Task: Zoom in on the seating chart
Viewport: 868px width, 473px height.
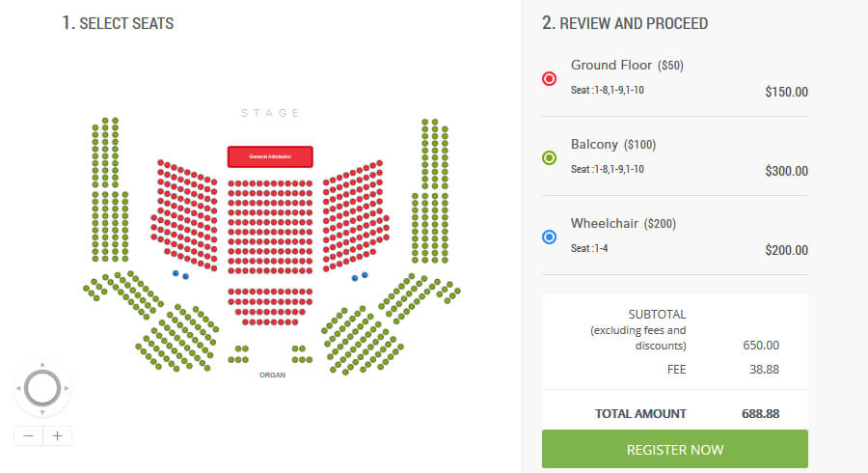Action: tap(57, 435)
